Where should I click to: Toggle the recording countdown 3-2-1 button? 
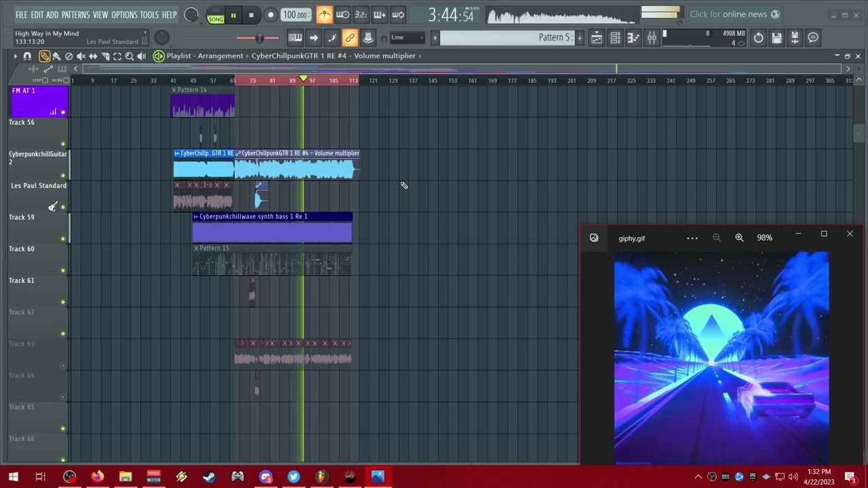tap(361, 14)
